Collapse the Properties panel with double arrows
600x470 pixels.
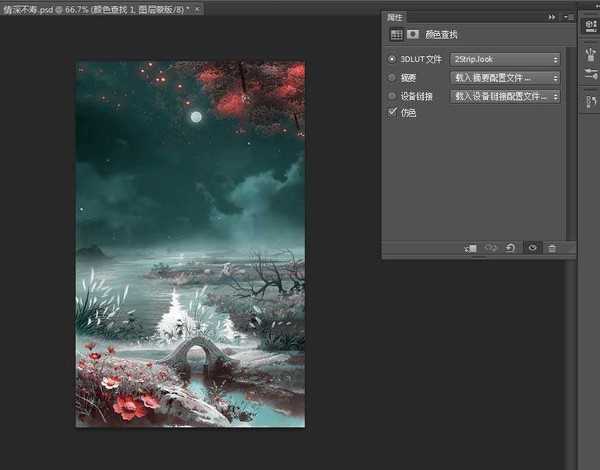(x=552, y=17)
